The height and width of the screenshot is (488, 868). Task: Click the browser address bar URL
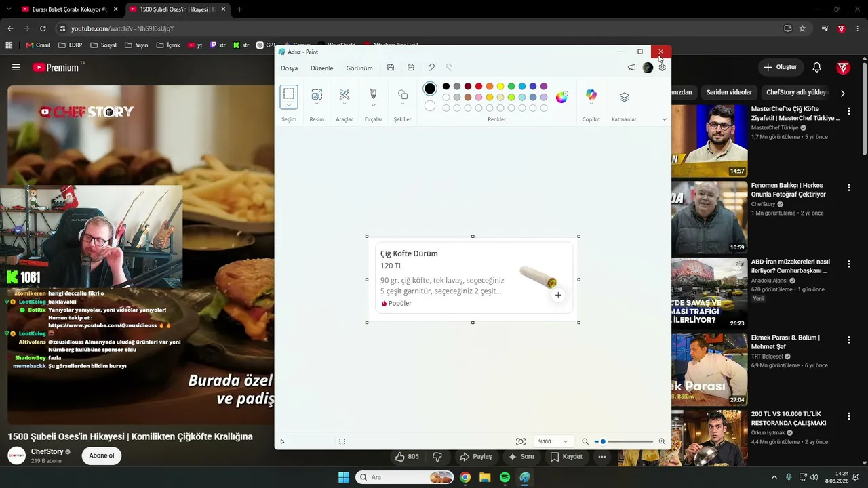(x=123, y=28)
